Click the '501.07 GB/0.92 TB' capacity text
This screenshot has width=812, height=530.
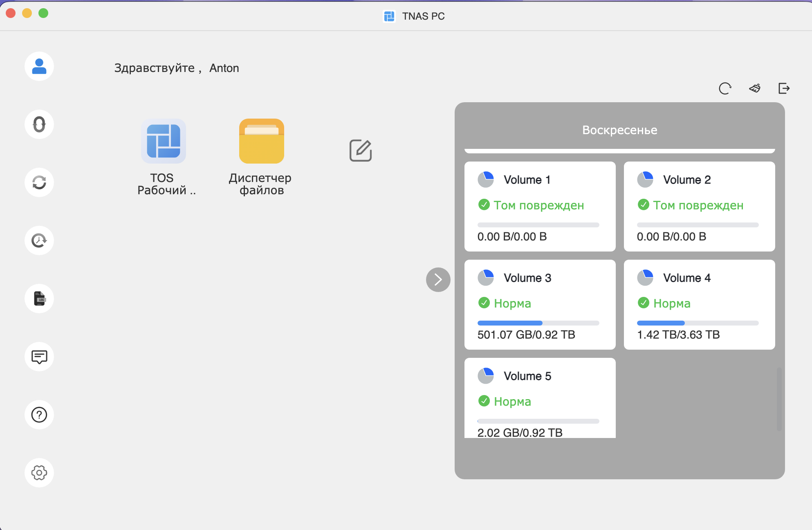(526, 335)
